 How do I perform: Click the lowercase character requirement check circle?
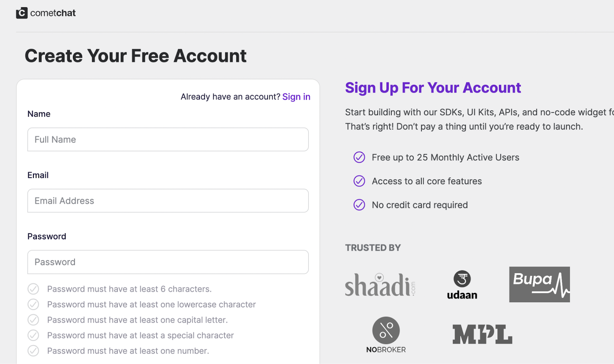(33, 305)
